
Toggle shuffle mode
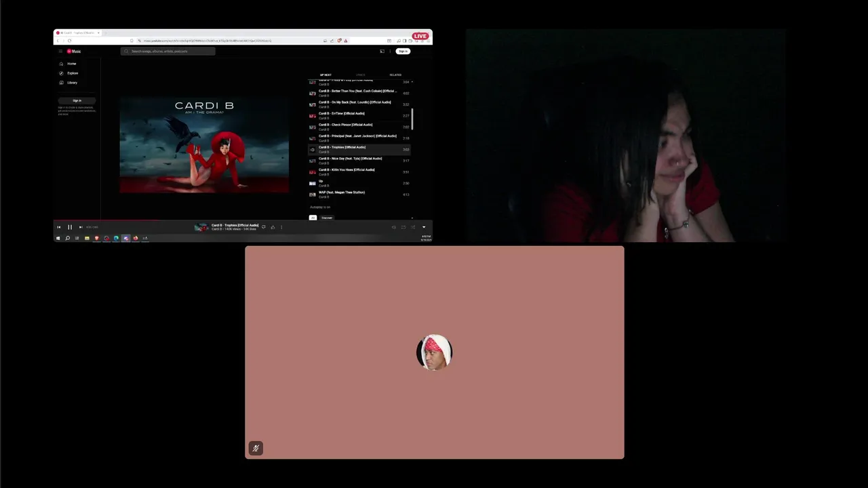[413, 227]
